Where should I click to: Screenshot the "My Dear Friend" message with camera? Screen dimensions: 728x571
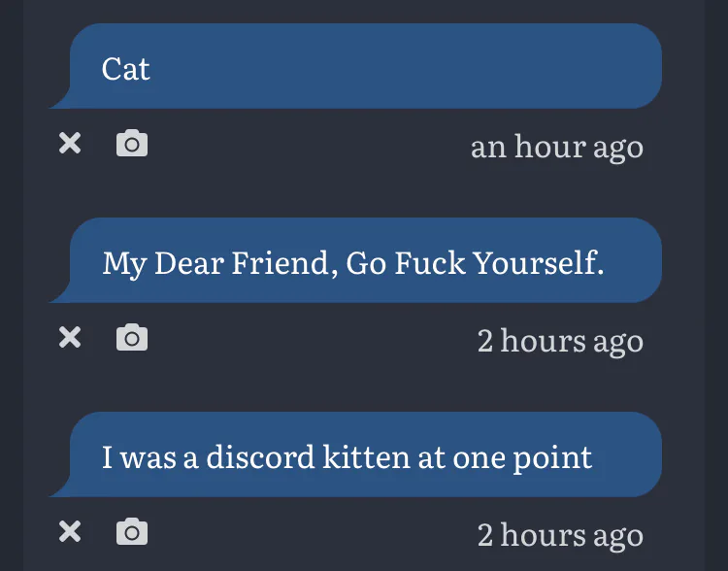coord(132,338)
